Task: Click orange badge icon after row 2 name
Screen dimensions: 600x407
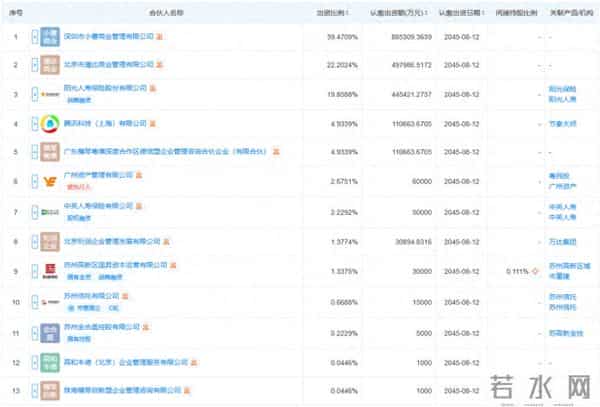Action: (x=160, y=65)
